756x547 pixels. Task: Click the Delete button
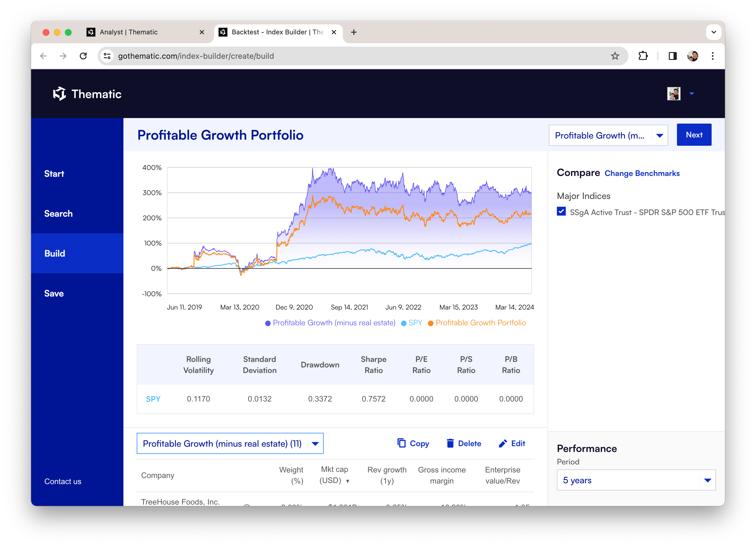click(x=464, y=443)
